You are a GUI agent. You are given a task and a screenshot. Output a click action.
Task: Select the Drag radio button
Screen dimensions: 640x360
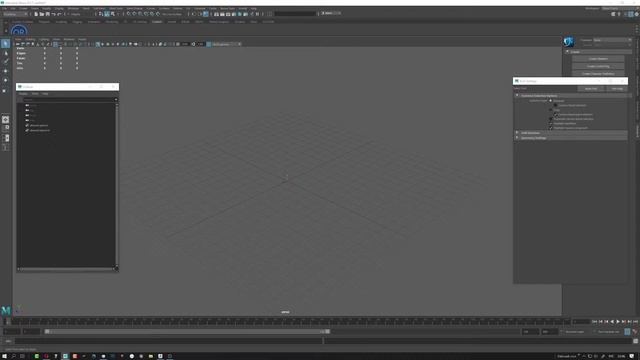tap(550, 110)
